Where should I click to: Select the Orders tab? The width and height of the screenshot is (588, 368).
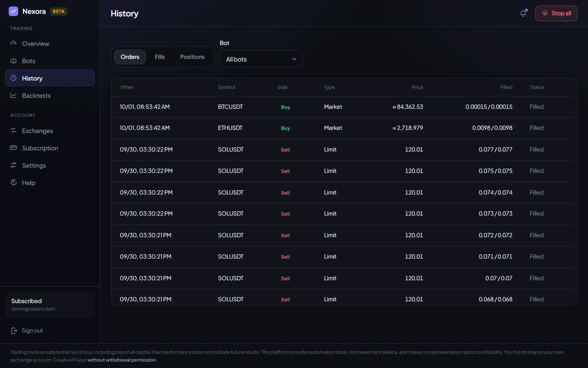point(130,57)
